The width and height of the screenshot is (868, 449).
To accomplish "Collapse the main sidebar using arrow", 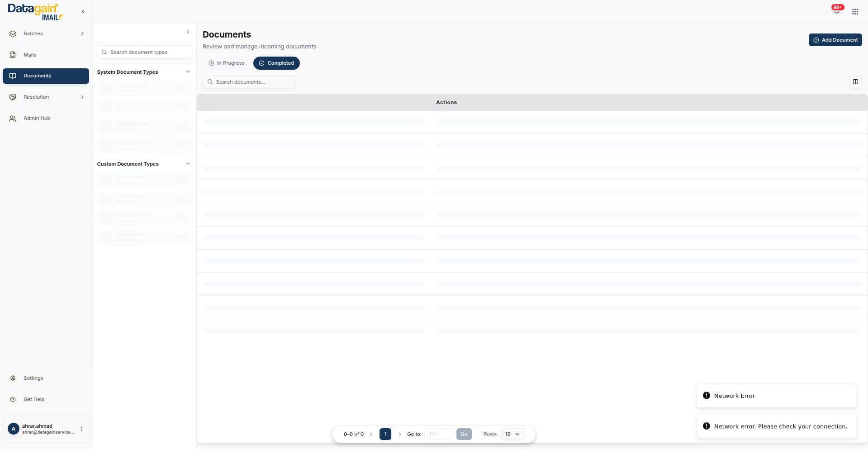I will coord(83,12).
